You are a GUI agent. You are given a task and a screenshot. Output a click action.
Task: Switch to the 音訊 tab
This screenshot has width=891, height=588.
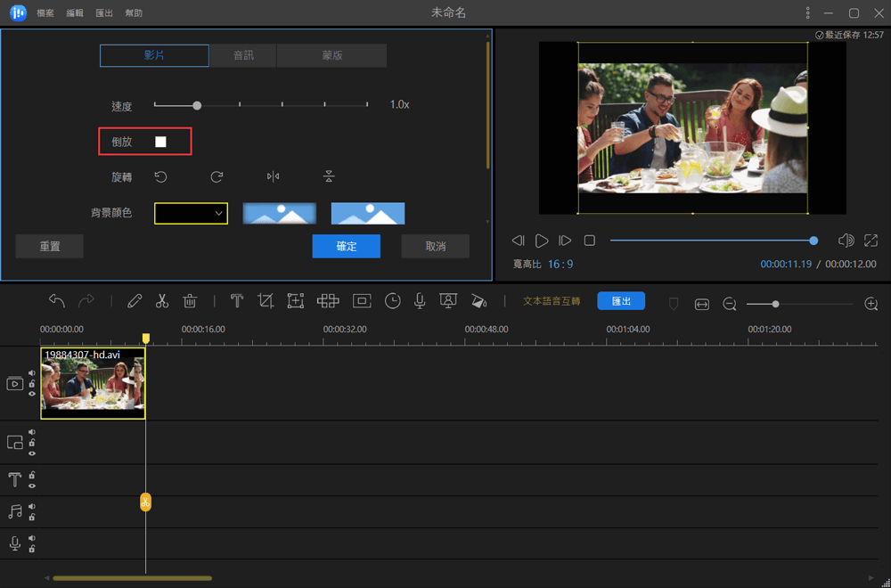click(243, 55)
